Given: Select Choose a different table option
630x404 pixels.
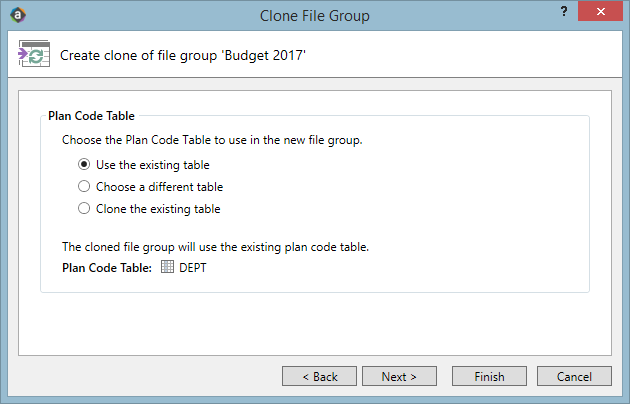Looking at the screenshot, I should 84,186.
